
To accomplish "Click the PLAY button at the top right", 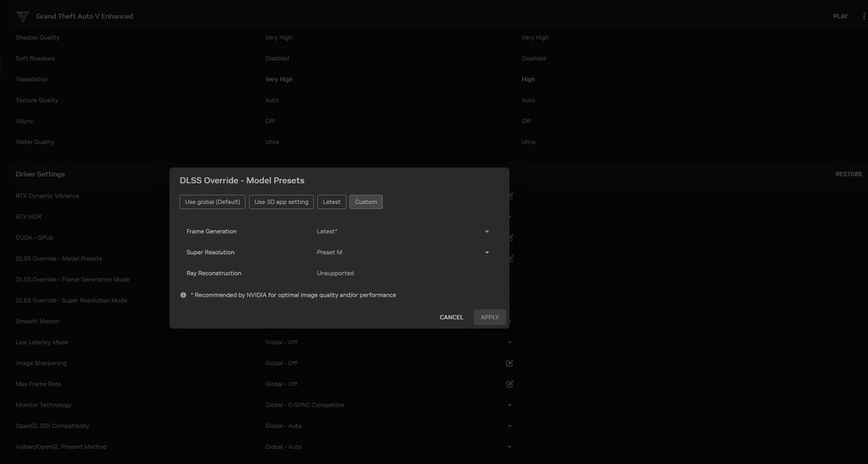I will (841, 16).
